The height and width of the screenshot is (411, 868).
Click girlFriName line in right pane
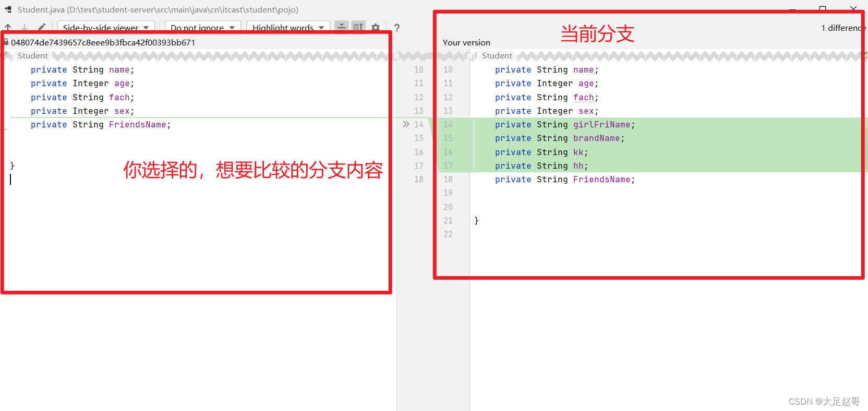(x=565, y=124)
